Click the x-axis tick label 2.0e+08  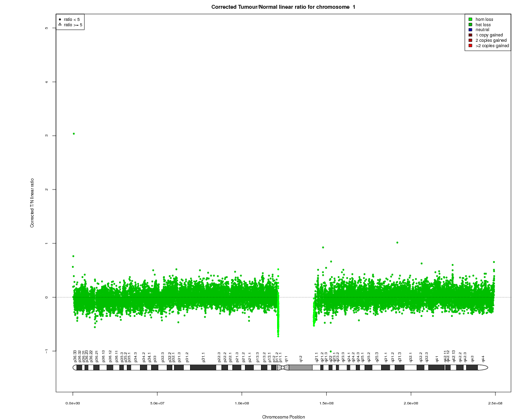[x=411, y=403]
